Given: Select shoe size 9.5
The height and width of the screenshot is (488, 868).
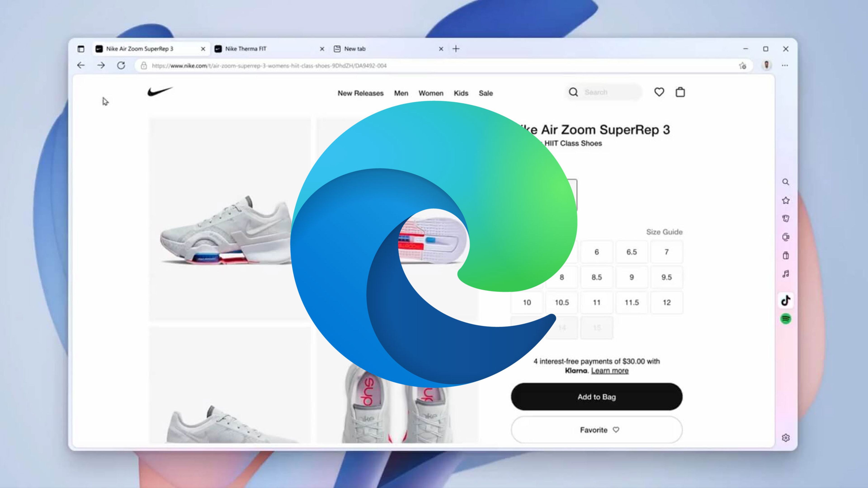Looking at the screenshot, I should tap(667, 277).
